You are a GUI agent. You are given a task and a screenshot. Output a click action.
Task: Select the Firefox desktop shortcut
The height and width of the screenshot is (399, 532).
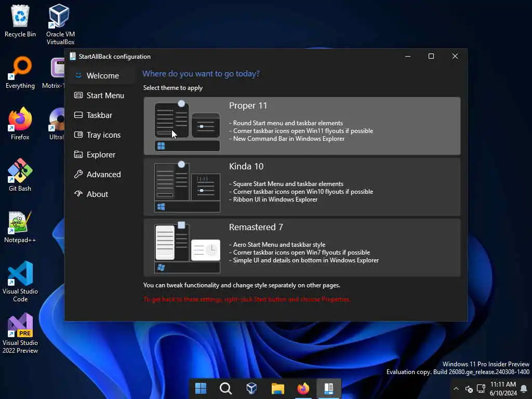[x=20, y=124]
